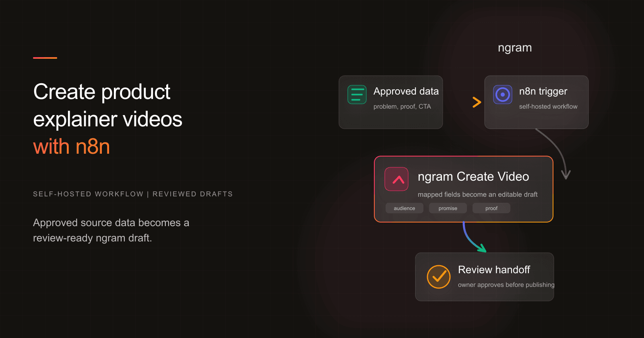Click 'review-ready ngram draft.' line
The image size is (644, 338).
tap(93, 238)
